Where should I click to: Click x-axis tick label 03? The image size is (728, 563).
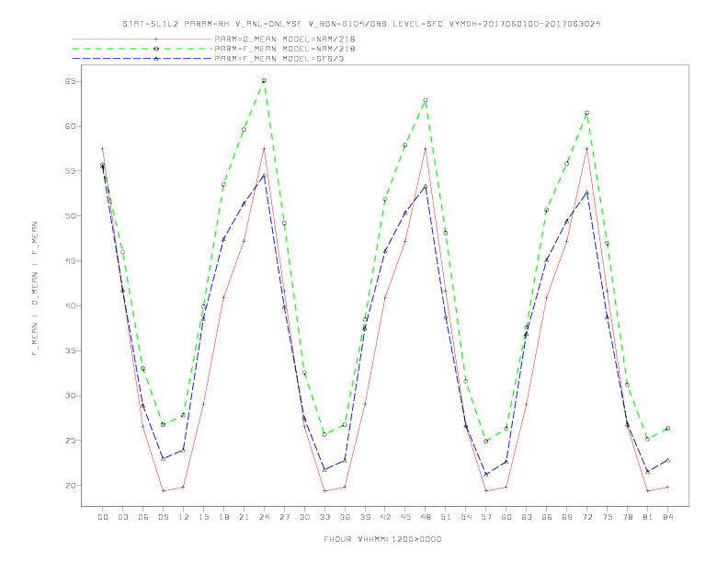click(122, 517)
